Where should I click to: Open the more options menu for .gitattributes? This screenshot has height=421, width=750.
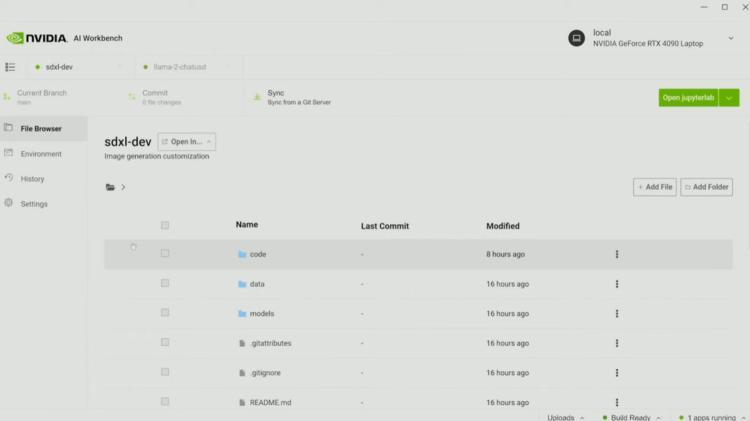click(x=617, y=343)
